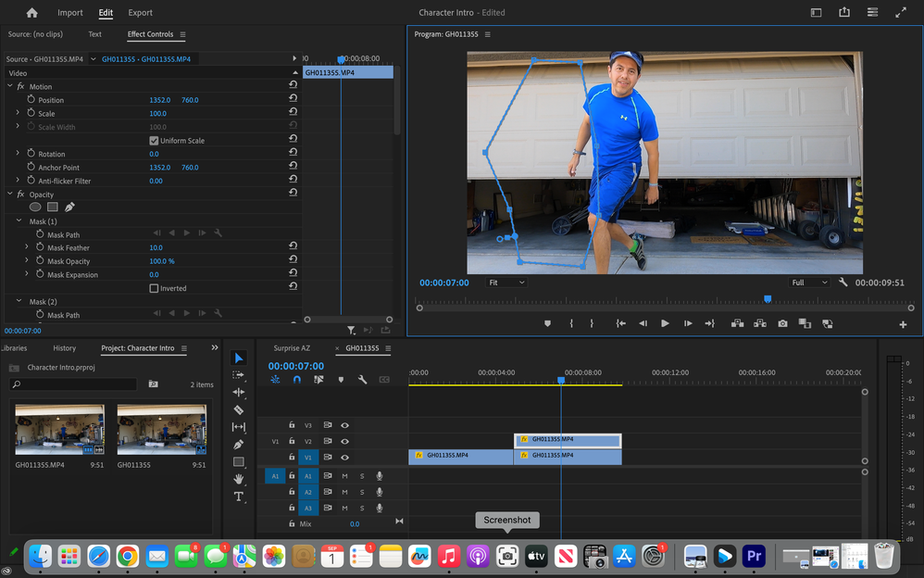Open the Full playback resolution dropdown

pos(809,283)
